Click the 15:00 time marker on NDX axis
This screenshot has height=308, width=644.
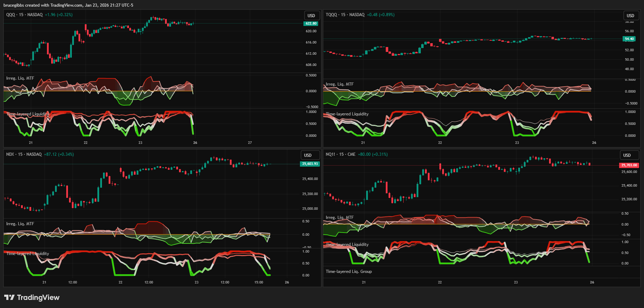coord(259,282)
